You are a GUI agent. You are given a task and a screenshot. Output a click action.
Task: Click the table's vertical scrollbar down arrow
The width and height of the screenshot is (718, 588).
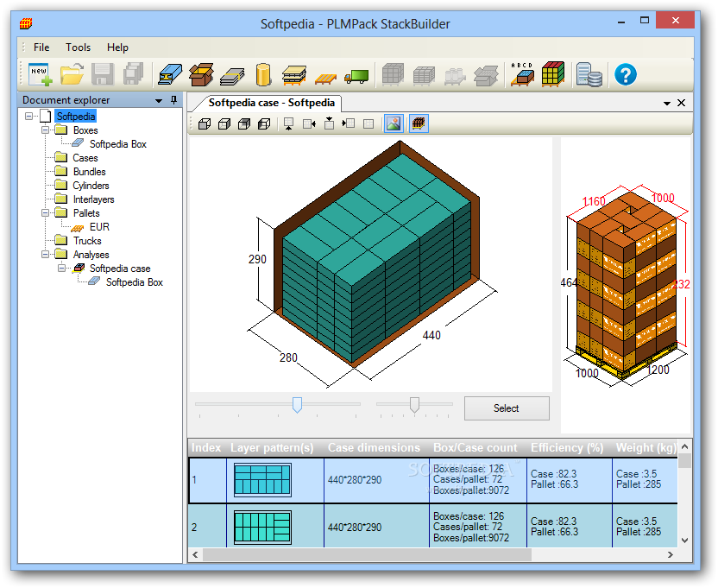point(685,541)
